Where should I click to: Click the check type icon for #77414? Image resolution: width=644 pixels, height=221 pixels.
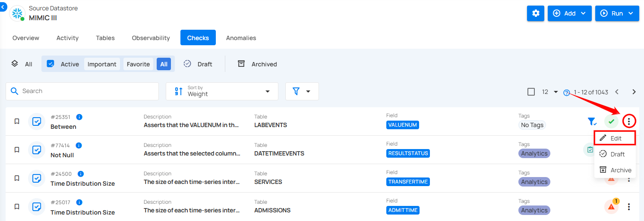[x=37, y=150]
